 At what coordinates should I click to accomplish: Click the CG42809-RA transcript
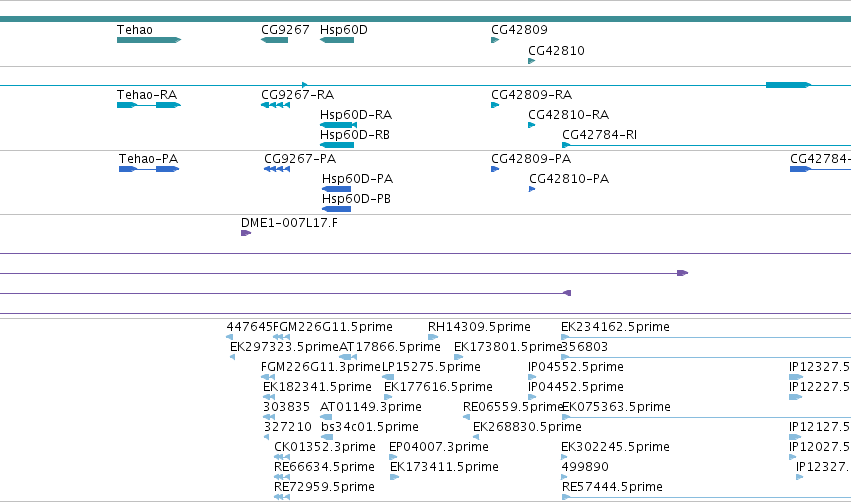click(494, 105)
